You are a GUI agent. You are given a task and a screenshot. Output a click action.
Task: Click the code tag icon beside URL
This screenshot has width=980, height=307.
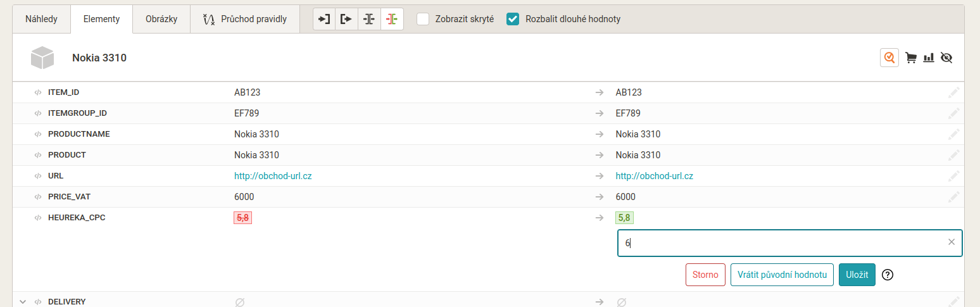[38, 176]
